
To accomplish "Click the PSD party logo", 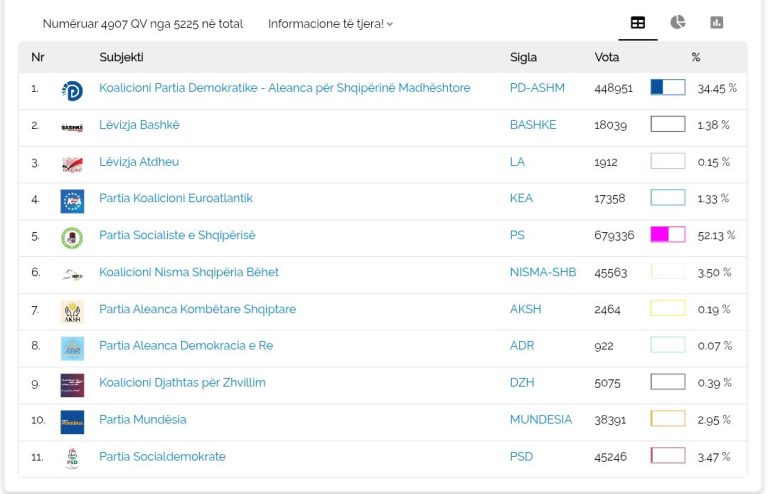I will pyautogui.click(x=72, y=459).
